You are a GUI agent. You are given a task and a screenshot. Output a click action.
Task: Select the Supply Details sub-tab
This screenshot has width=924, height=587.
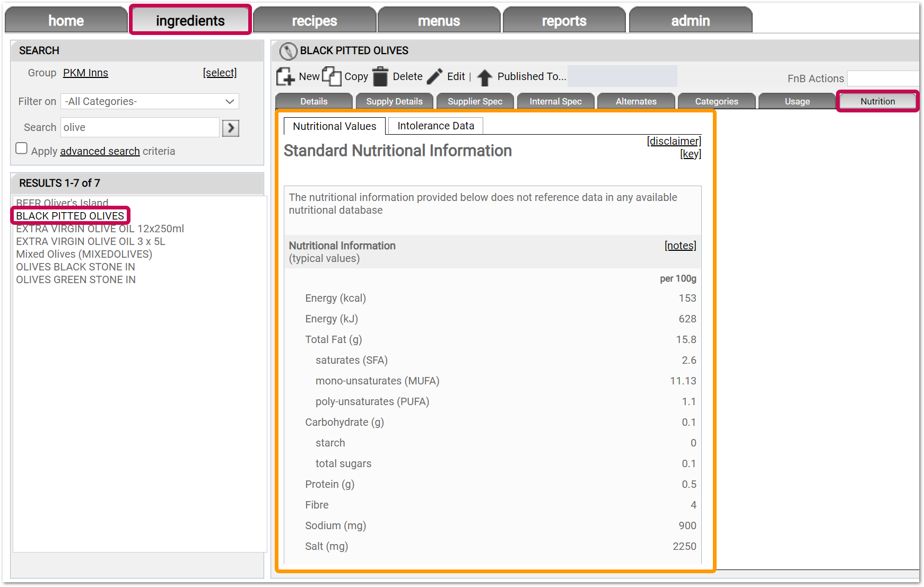pos(395,101)
